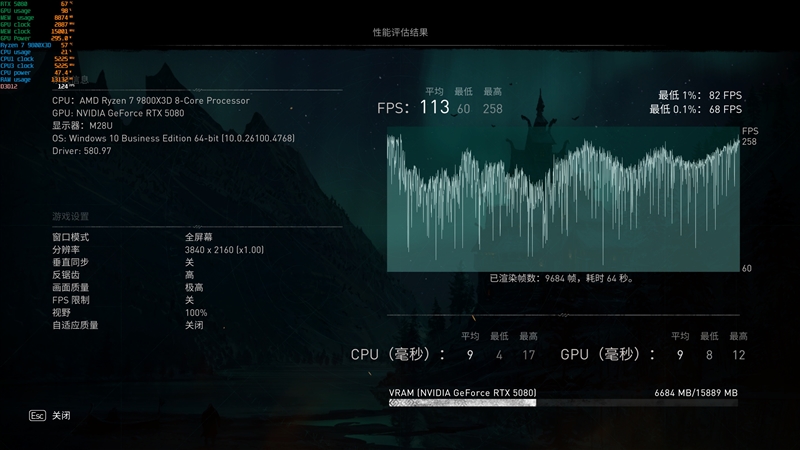Click the maximum FPS value 258 beside 113
This screenshot has width=800, height=450.
click(x=493, y=109)
